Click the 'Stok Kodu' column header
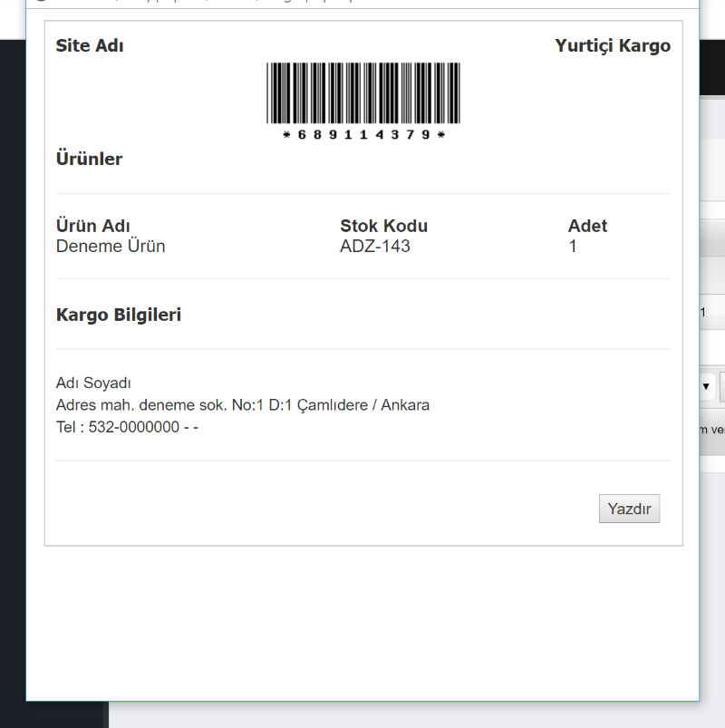This screenshot has height=728, width=725. [384, 226]
